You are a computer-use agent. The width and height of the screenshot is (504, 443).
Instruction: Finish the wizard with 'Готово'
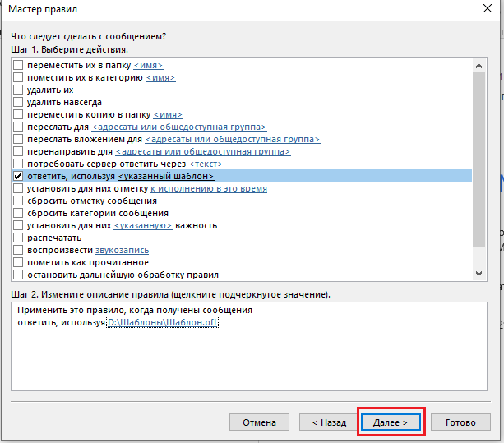[460, 422]
